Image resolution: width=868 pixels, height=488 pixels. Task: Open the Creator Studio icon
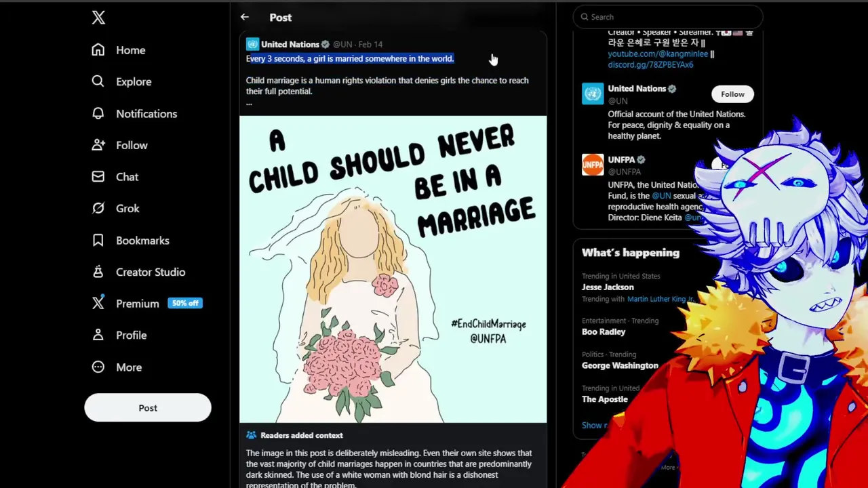98,272
